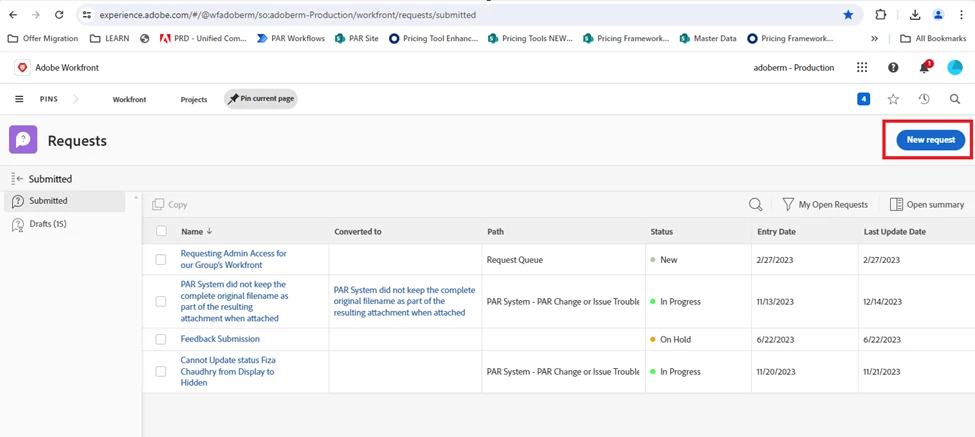Expand the hidden bookmarks chevron
This screenshot has height=437, width=975.
(x=874, y=39)
